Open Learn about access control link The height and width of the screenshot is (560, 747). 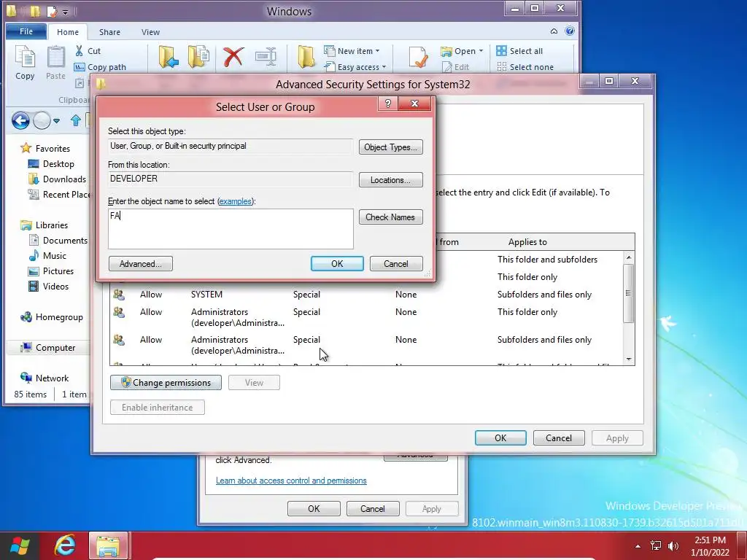[x=291, y=481]
